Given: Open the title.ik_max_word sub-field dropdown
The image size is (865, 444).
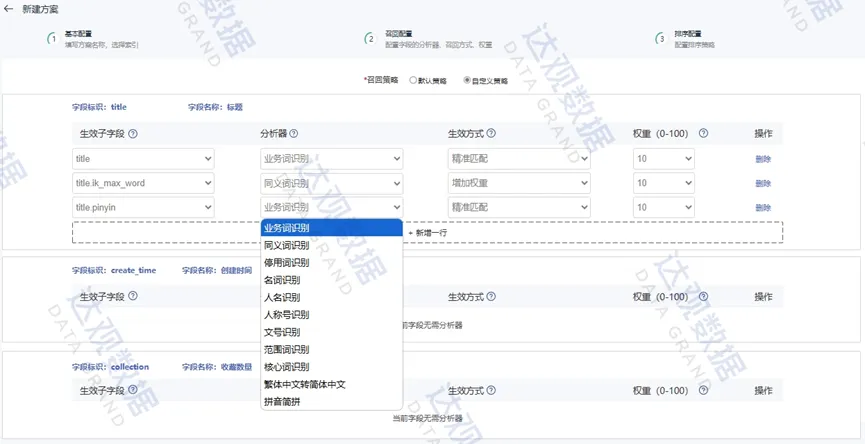Looking at the screenshot, I should click(143, 183).
